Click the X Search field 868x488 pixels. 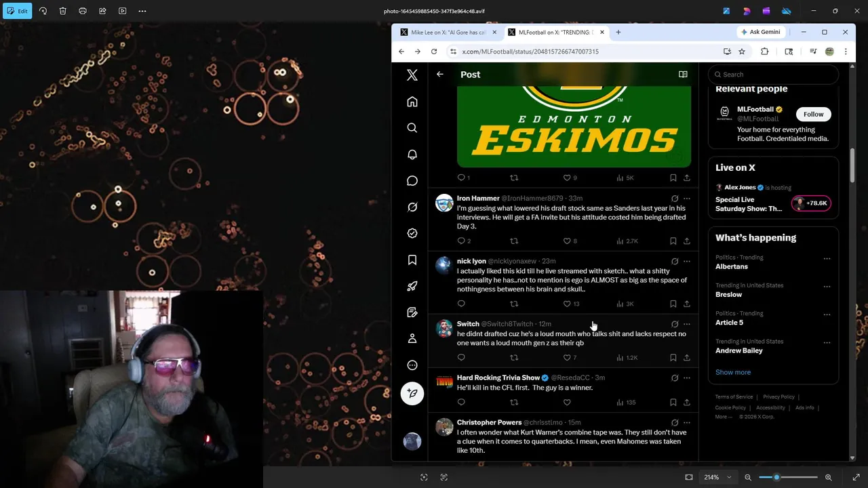click(773, 75)
